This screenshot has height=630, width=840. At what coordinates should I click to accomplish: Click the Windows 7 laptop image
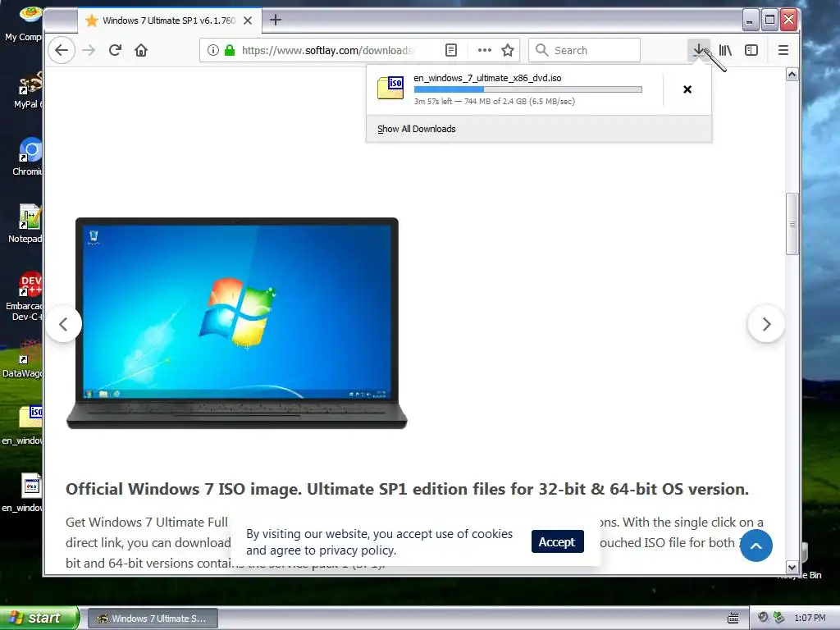237,323
